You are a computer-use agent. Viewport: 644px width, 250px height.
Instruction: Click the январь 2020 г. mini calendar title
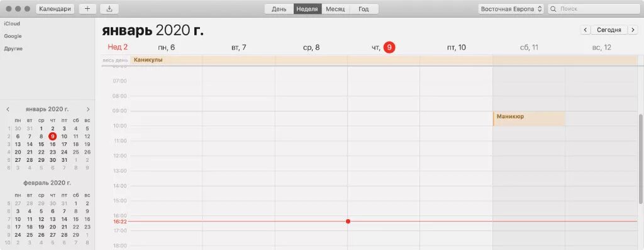click(47, 110)
